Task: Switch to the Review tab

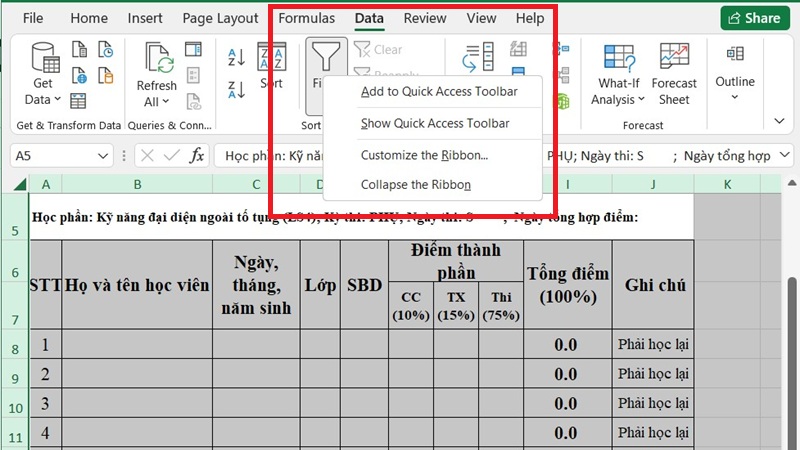Action: coord(425,18)
